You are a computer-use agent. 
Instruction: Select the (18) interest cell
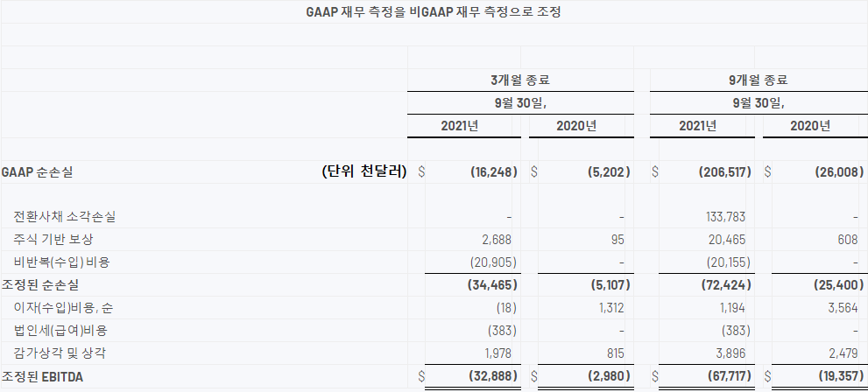point(505,308)
